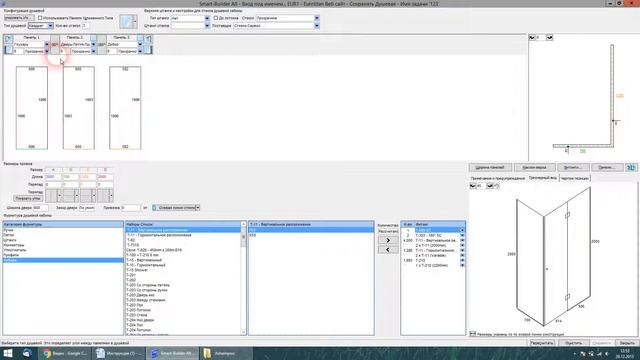Click the Ширина панелей button
Viewport: 640px width, 360px height.
coord(490,167)
